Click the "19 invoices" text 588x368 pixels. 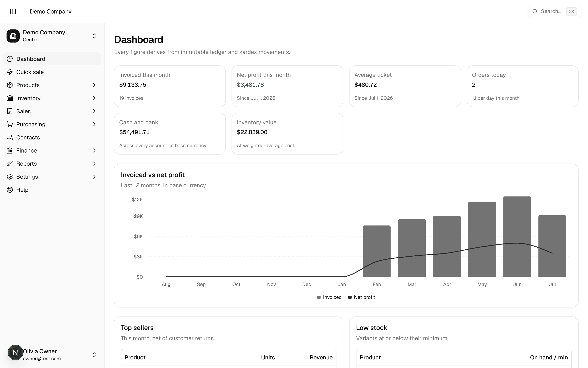pos(131,98)
